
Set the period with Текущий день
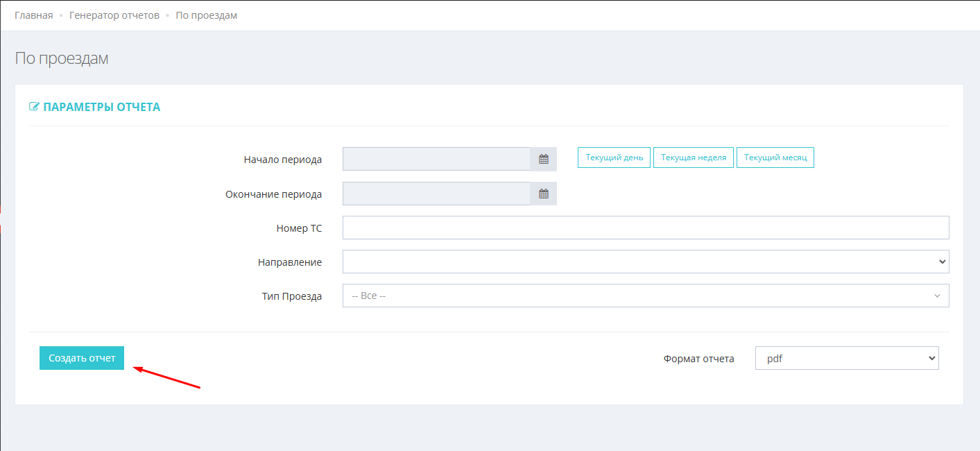[x=614, y=158]
